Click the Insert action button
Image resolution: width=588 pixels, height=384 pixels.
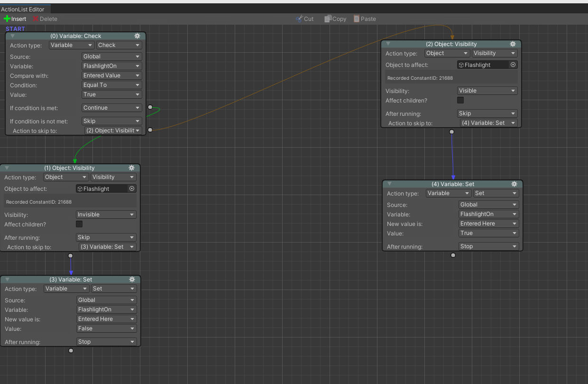pyautogui.click(x=15, y=19)
